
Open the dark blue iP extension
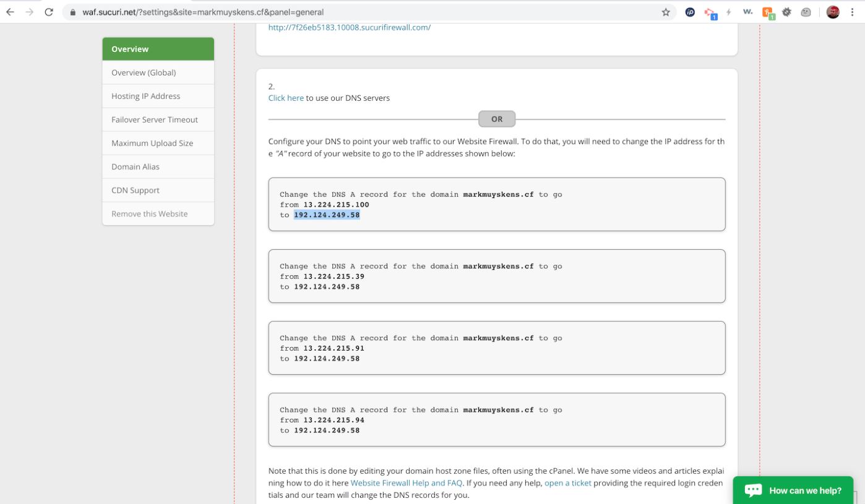point(691,12)
